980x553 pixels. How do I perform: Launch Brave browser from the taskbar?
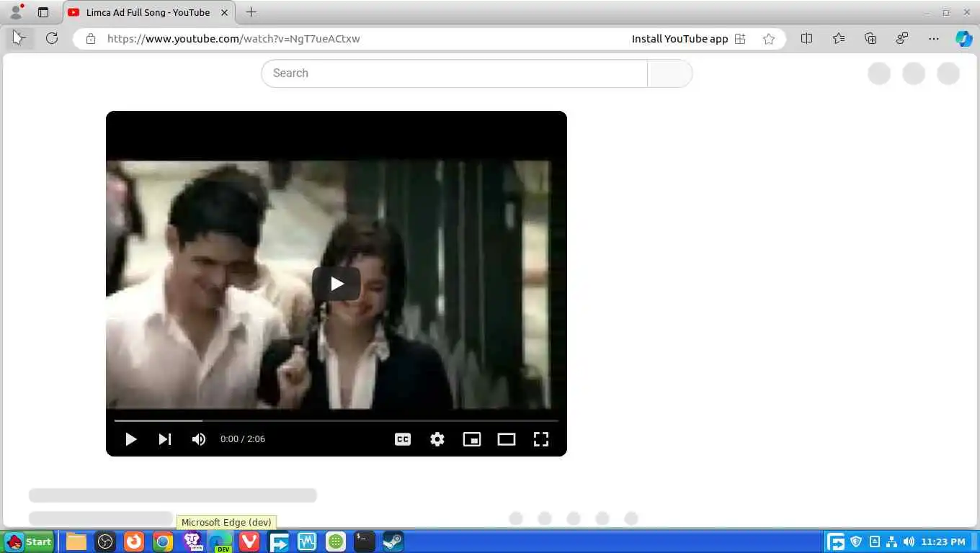pyautogui.click(x=192, y=541)
